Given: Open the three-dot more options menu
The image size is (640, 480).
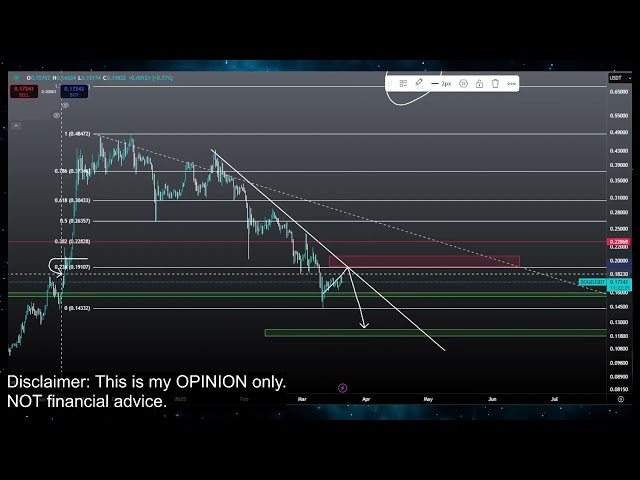Looking at the screenshot, I should [x=511, y=84].
